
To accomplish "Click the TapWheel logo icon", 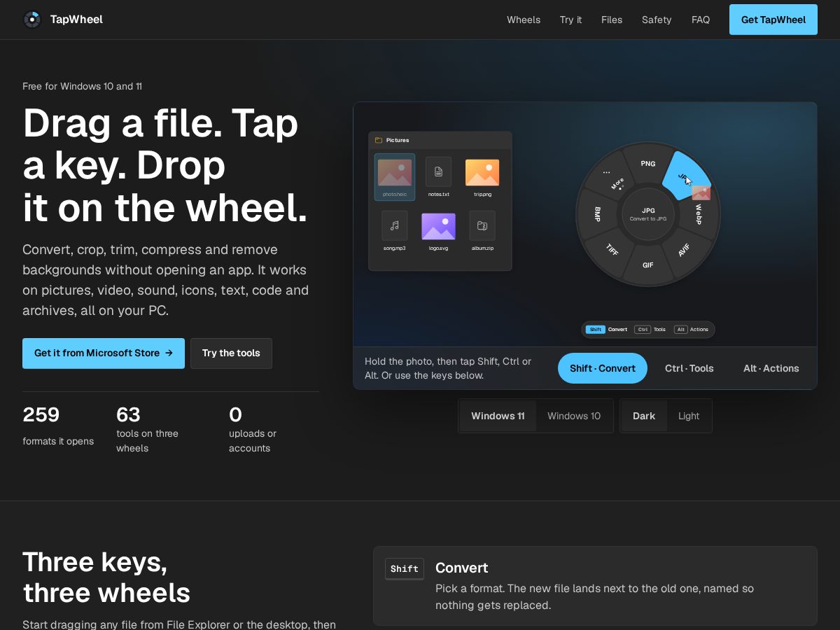I will click(32, 20).
